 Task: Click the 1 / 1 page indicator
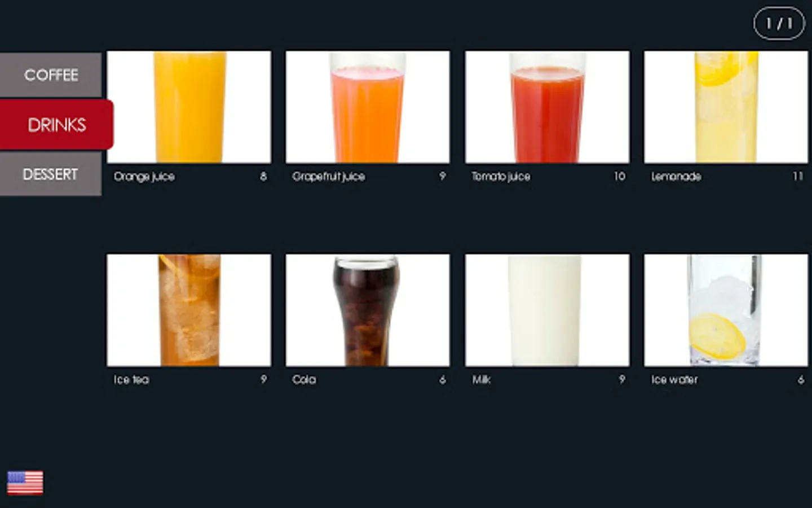pos(779,23)
